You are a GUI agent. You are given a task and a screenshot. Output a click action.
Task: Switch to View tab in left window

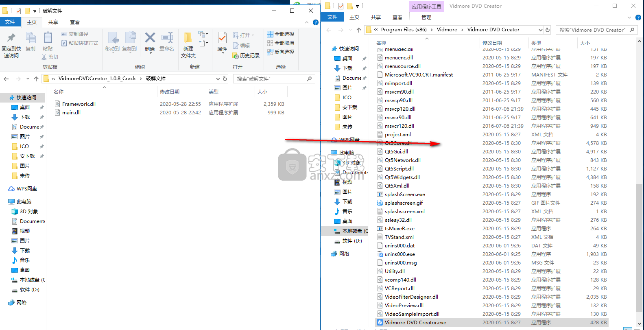click(x=75, y=22)
